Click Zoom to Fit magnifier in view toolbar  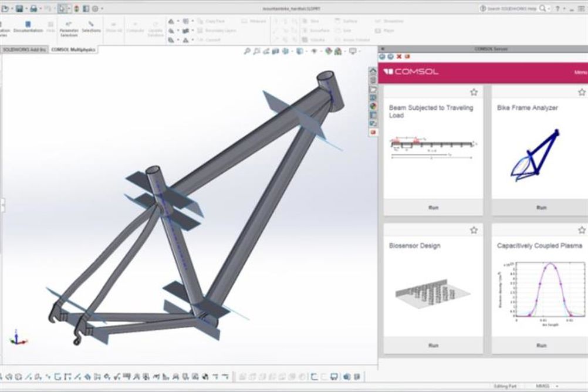pyautogui.click(x=247, y=51)
